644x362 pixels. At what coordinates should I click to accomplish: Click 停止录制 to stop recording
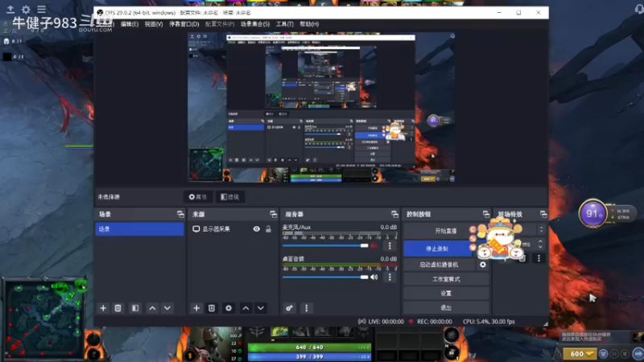tap(437, 249)
